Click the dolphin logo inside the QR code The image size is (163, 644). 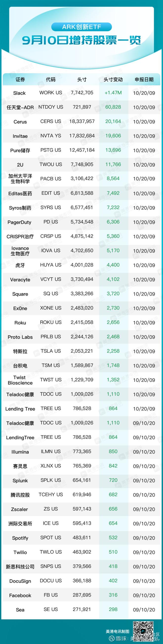pos(143,631)
